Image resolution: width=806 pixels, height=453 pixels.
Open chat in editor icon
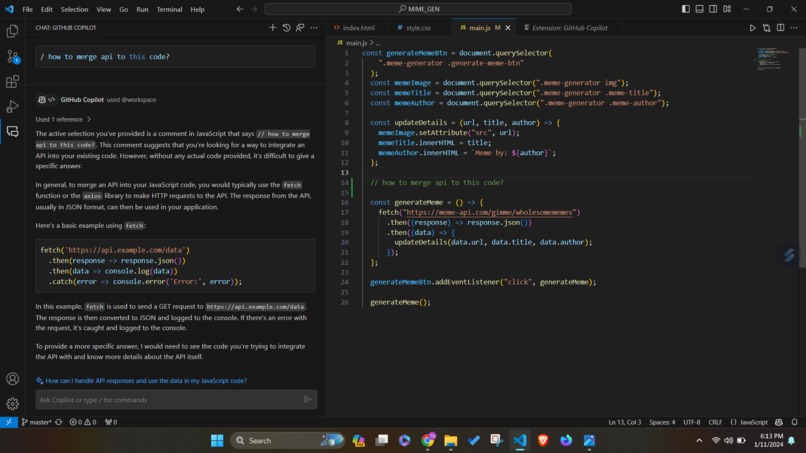pyautogui.click(x=300, y=28)
